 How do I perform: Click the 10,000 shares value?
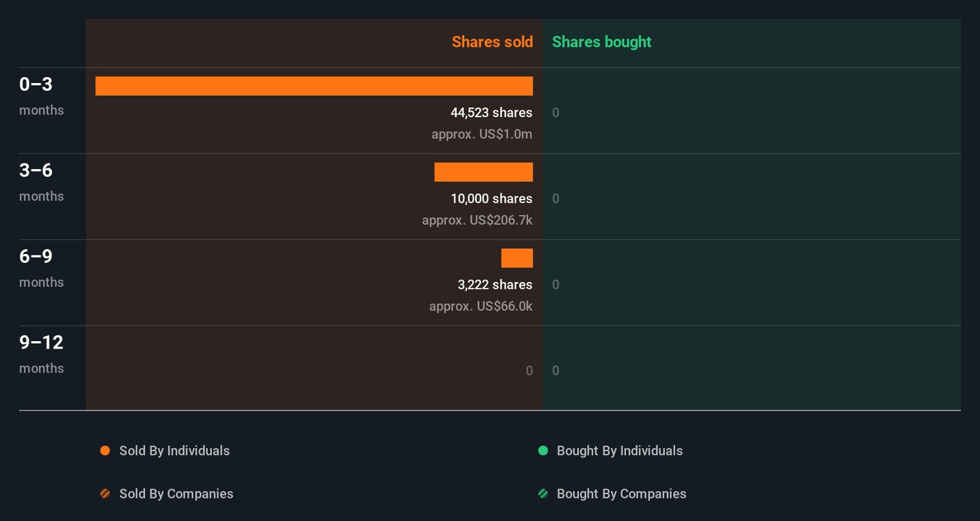pos(491,199)
